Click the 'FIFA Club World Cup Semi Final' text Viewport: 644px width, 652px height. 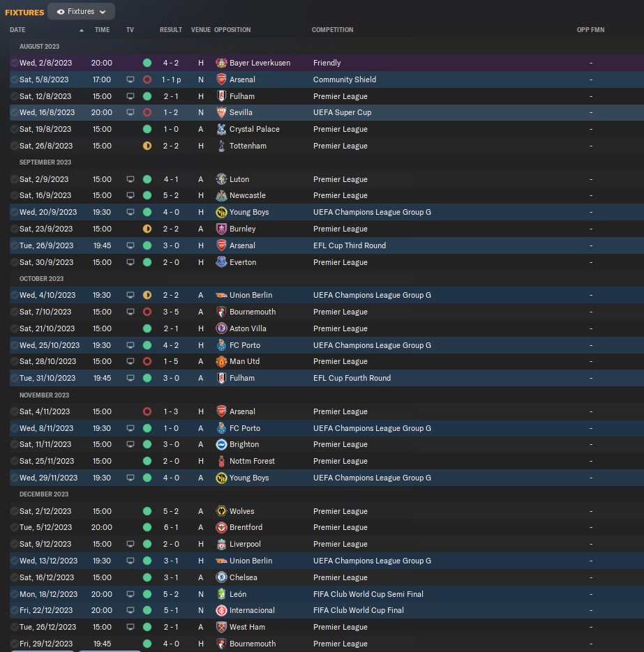pyautogui.click(x=368, y=594)
